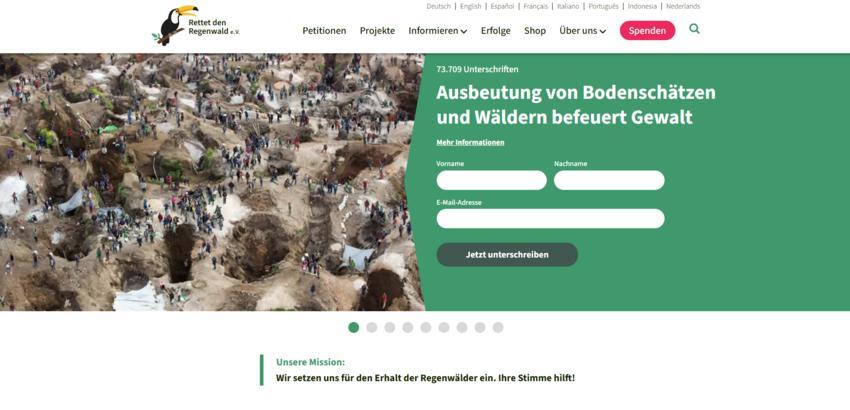This screenshot has height=410, width=850.
Task: Select the first carousel dot
Action: (x=353, y=328)
